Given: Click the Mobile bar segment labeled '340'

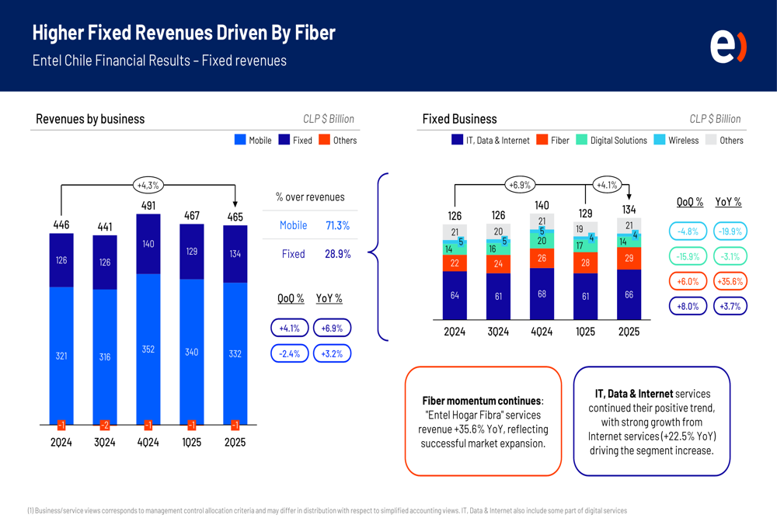Looking at the screenshot, I should point(192,352).
